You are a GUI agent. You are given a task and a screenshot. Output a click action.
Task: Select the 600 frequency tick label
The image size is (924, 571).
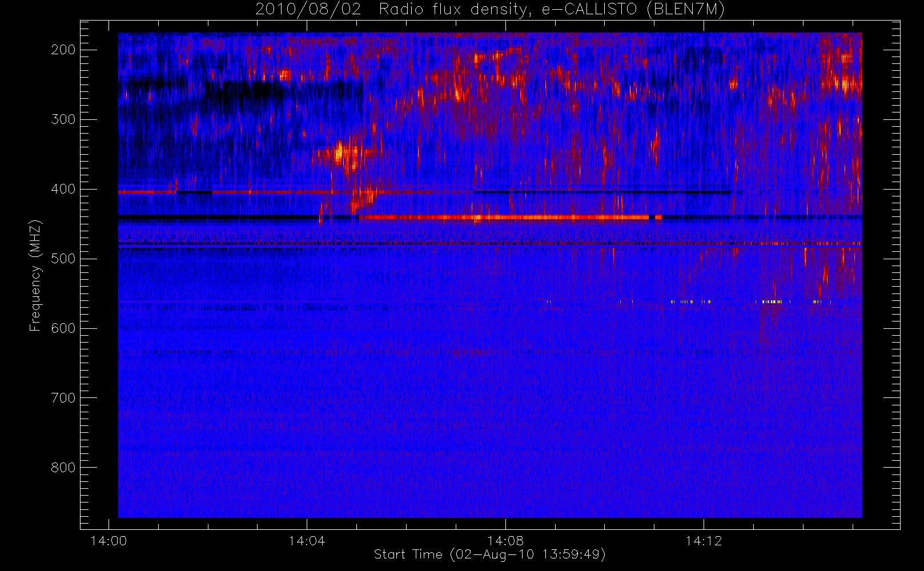pyautogui.click(x=63, y=328)
